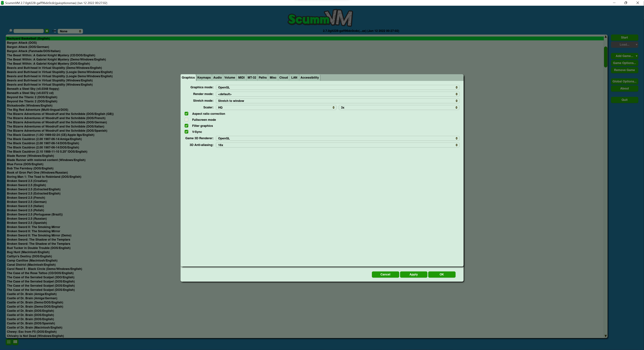This screenshot has height=350, width=644.
Task: Click the game list scrollbar thumb
Action: [x=605, y=57]
